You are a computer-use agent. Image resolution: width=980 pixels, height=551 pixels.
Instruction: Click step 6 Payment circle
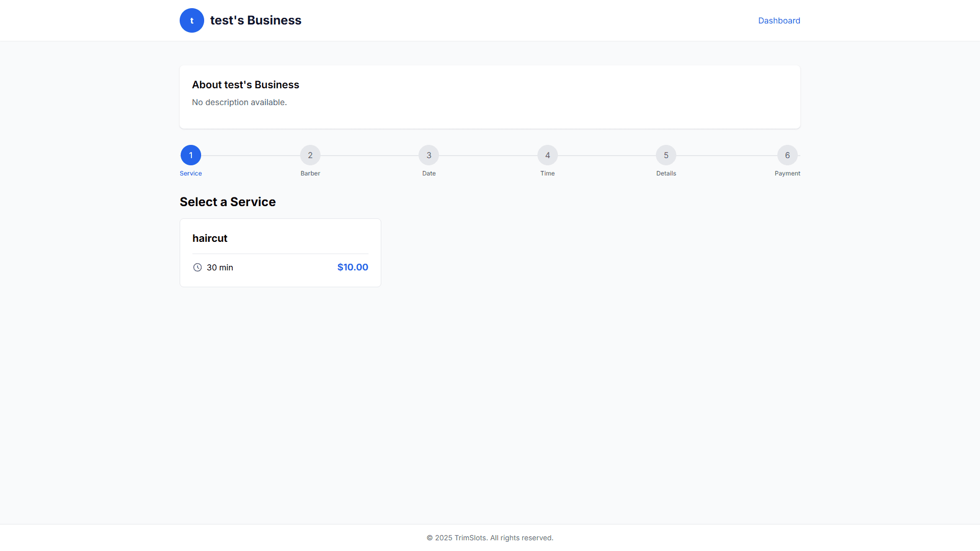(787, 155)
